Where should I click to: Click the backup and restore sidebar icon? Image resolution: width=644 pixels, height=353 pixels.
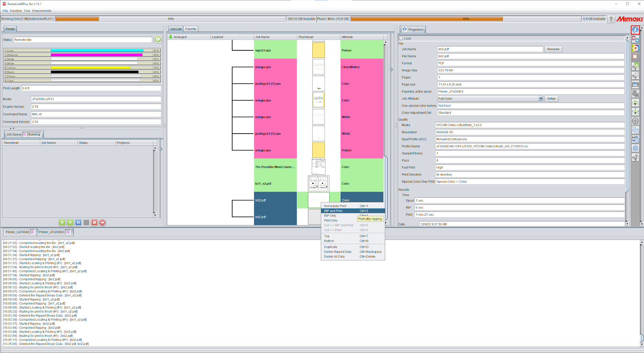click(635, 139)
